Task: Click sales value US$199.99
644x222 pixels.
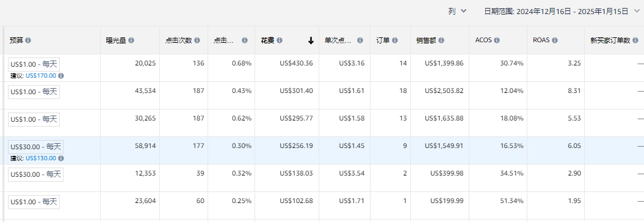Action: (447, 201)
